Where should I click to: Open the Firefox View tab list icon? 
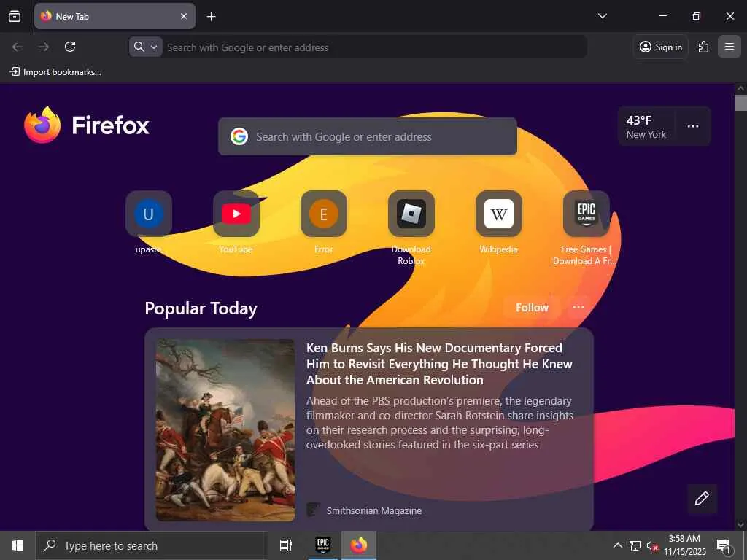coord(15,16)
